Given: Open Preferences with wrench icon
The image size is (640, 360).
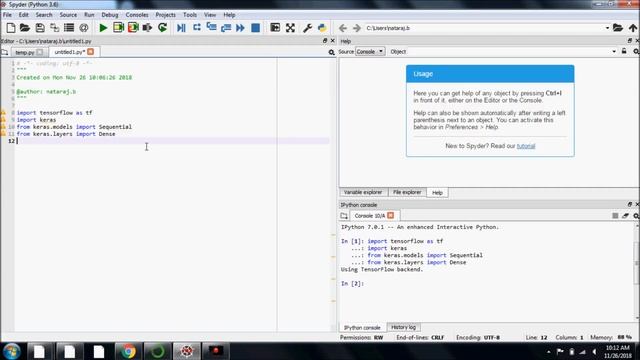Looking at the screenshot, I should click(x=307, y=28).
